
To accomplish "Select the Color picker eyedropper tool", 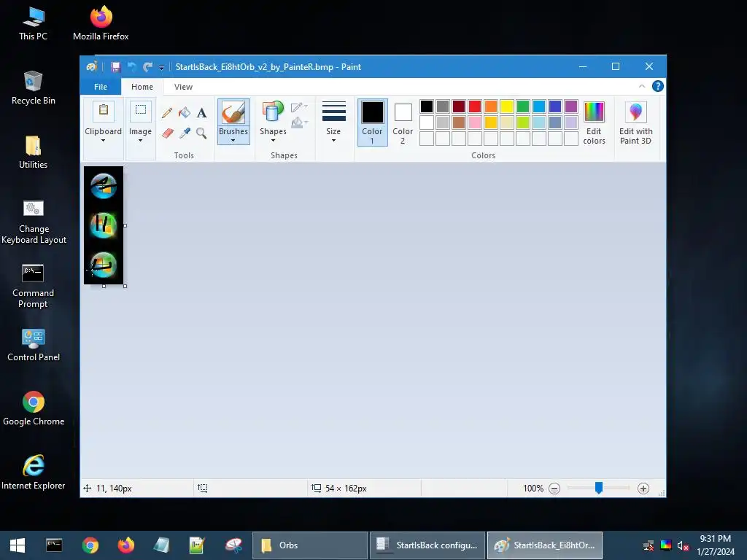I will coord(185,133).
